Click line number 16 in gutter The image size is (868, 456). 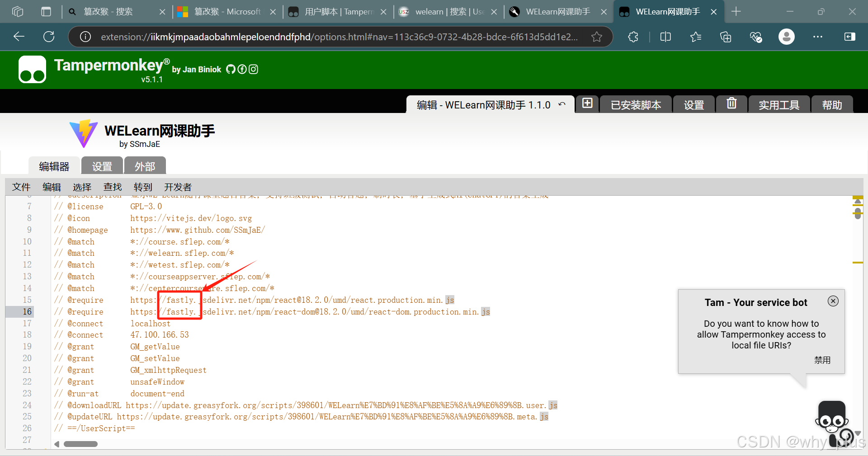(x=27, y=311)
